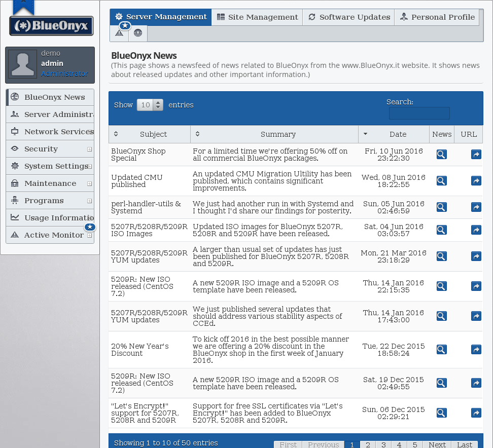This screenshot has width=493, height=448.
Task: Open URL for Let's Encrypt support row
Action: click(476, 413)
